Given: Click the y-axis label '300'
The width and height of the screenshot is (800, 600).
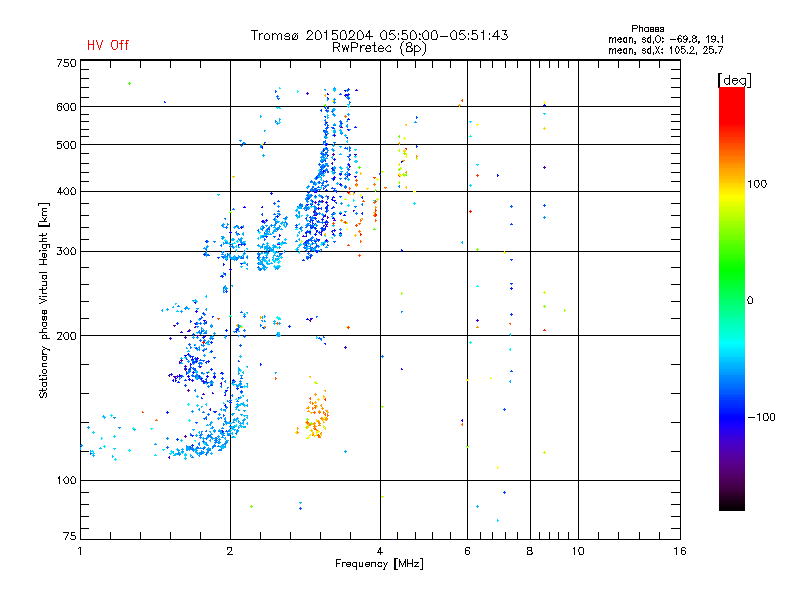Looking at the screenshot, I should (x=66, y=252).
